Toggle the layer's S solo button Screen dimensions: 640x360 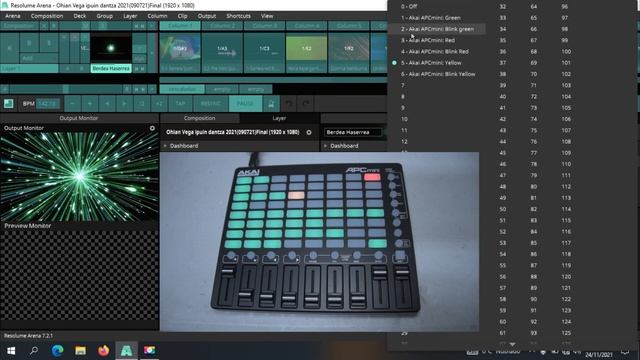click(49, 42)
